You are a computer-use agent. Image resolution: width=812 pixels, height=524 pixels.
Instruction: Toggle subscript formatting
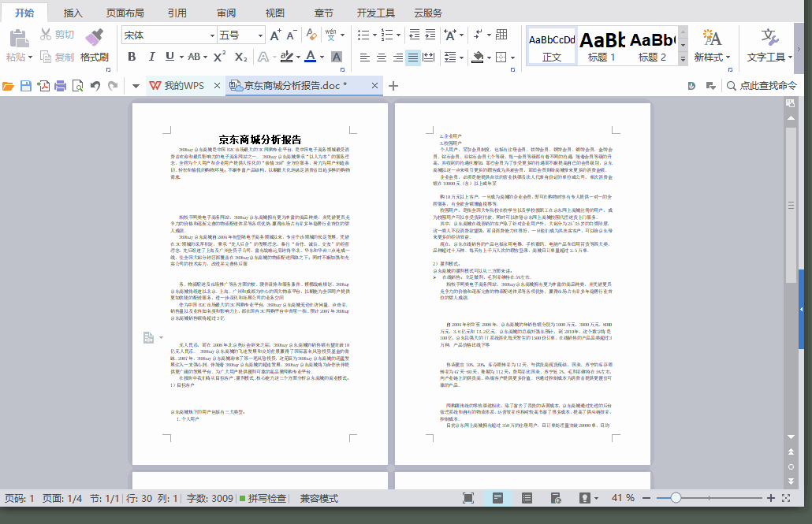pos(240,57)
